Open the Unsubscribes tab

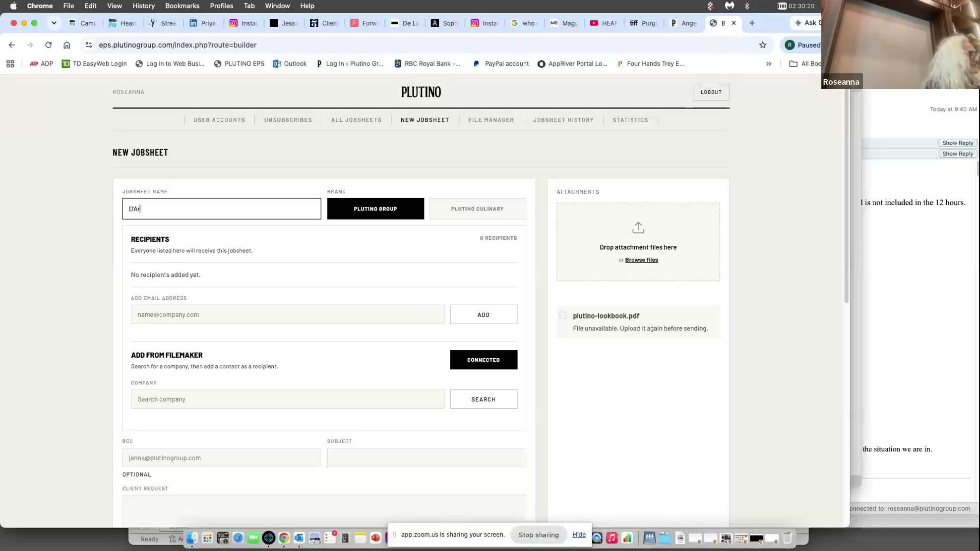click(288, 120)
